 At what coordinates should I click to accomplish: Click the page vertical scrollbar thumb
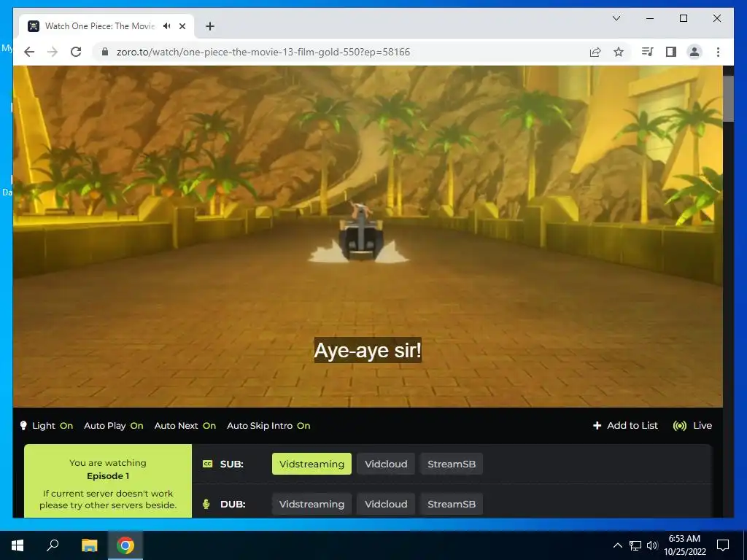coord(729,98)
